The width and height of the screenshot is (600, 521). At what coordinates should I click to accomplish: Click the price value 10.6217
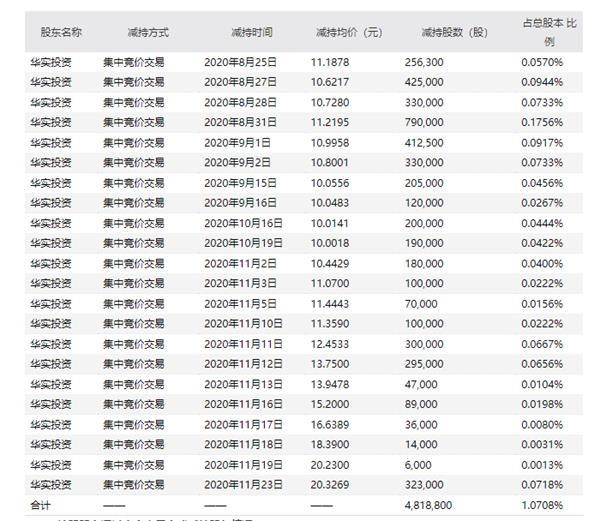[x=330, y=82]
